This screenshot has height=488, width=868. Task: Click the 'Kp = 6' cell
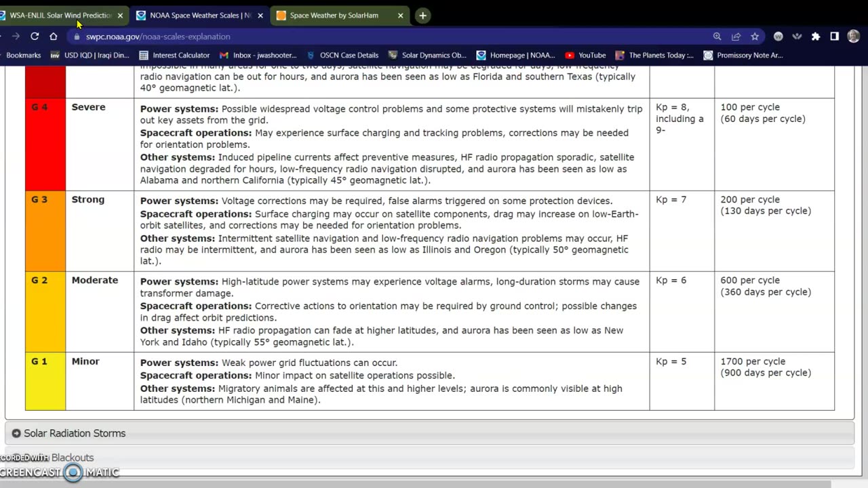point(682,312)
